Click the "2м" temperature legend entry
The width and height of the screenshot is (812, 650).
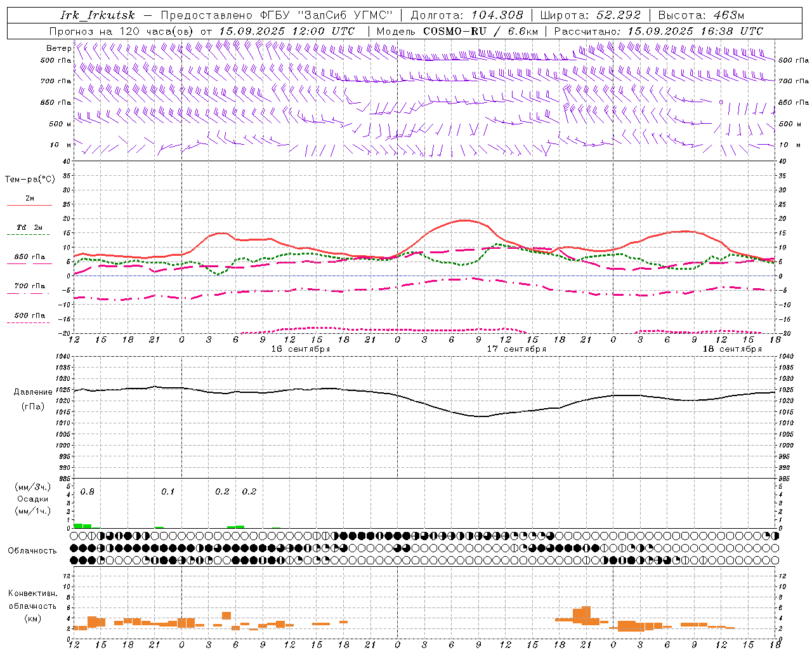[x=30, y=198]
